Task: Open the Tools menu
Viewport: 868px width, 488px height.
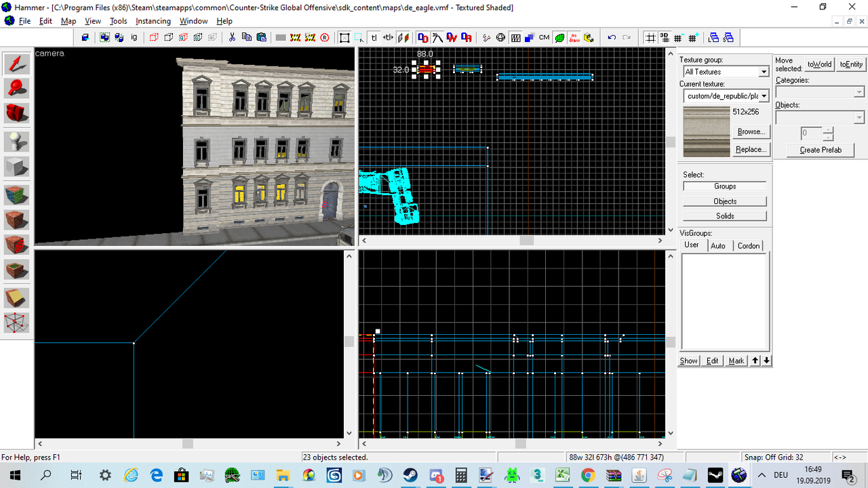Action: [x=119, y=21]
